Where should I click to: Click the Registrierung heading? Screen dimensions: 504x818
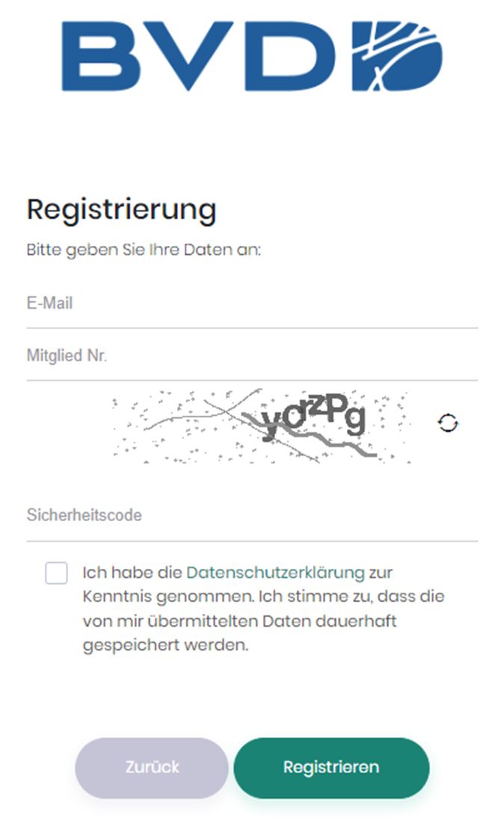122,210
